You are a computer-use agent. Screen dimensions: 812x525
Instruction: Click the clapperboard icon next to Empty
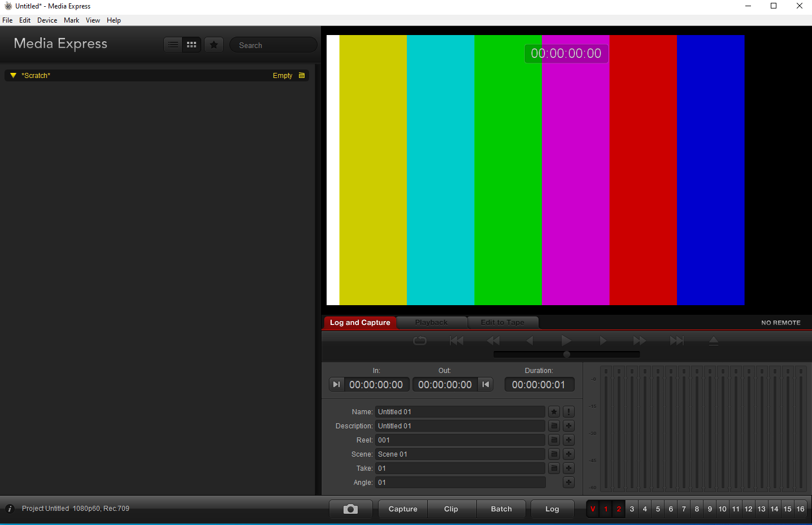pyautogui.click(x=302, y=75)
